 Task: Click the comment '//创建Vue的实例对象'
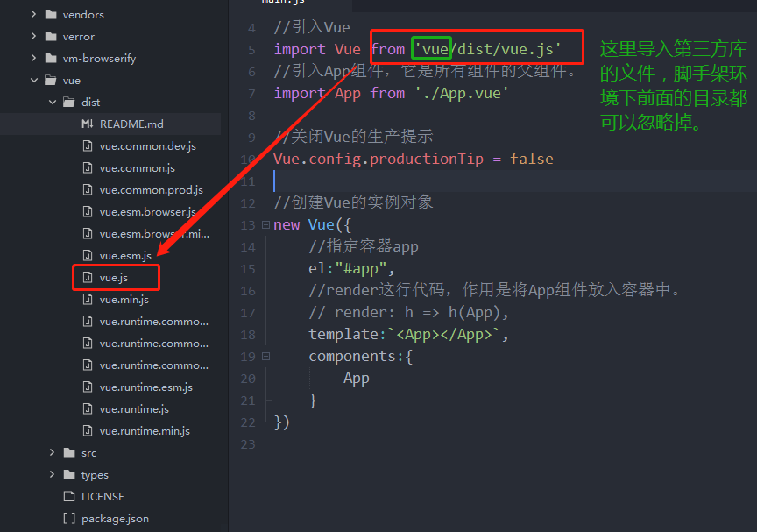click(x=353, y=202)
